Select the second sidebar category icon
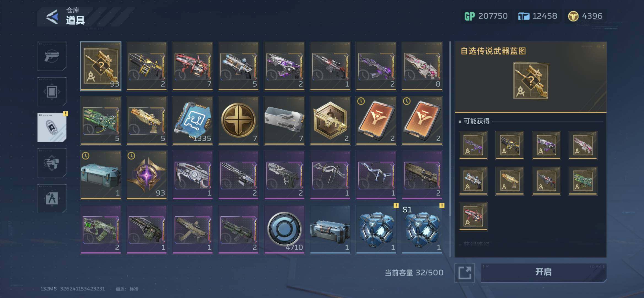 click(x=52, y=92)
